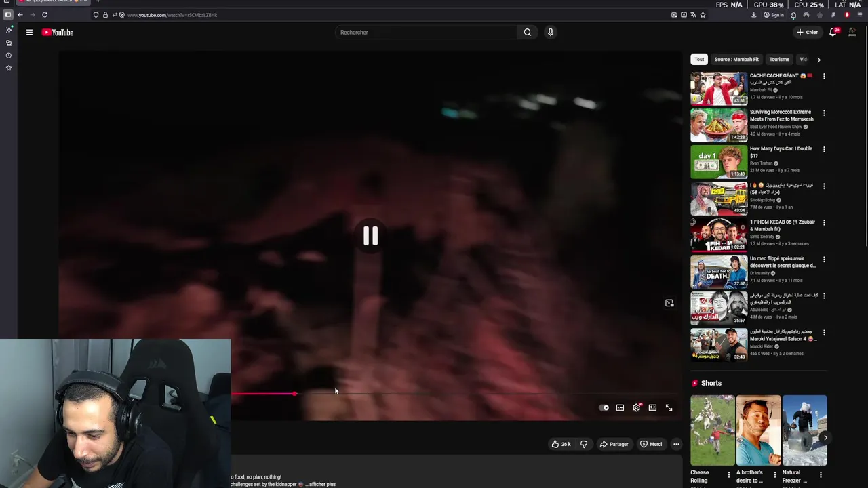Click the Partager share button
The width and height of the screenshot is (868, 488).
coord(614,444)
